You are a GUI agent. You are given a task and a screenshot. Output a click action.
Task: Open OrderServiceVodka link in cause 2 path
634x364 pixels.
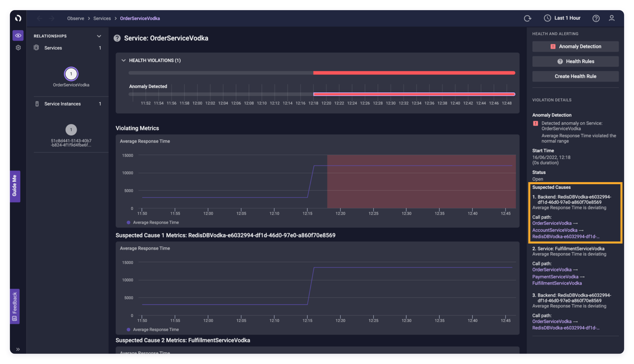(x=552, y=270)
